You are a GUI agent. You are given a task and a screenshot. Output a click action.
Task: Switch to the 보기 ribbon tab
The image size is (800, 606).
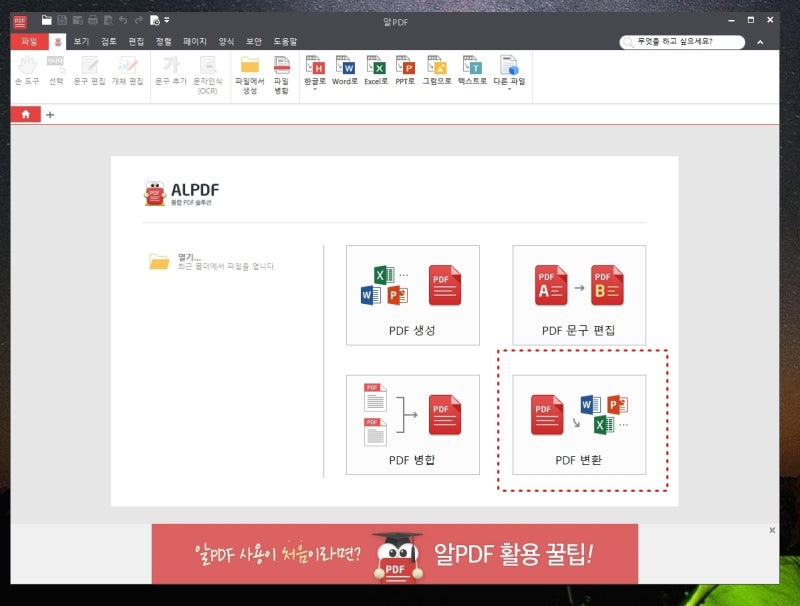click(x=81, y=41)
